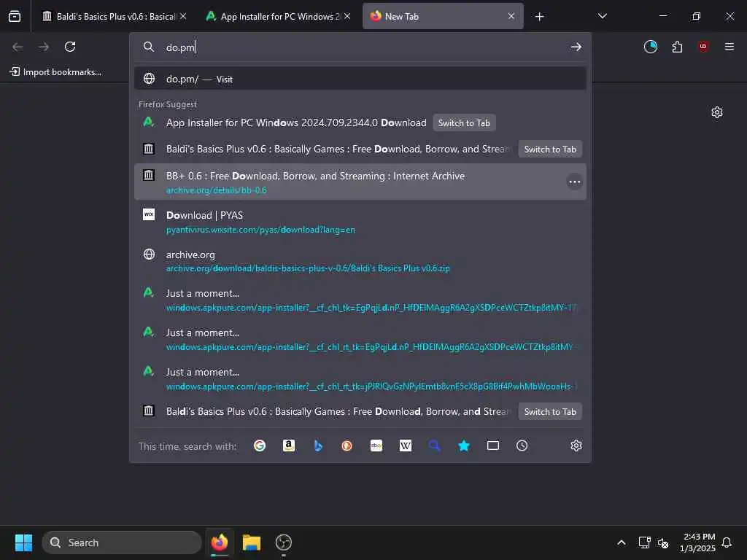
Task: Search in open Tabs icon
Action: point(493,446)
